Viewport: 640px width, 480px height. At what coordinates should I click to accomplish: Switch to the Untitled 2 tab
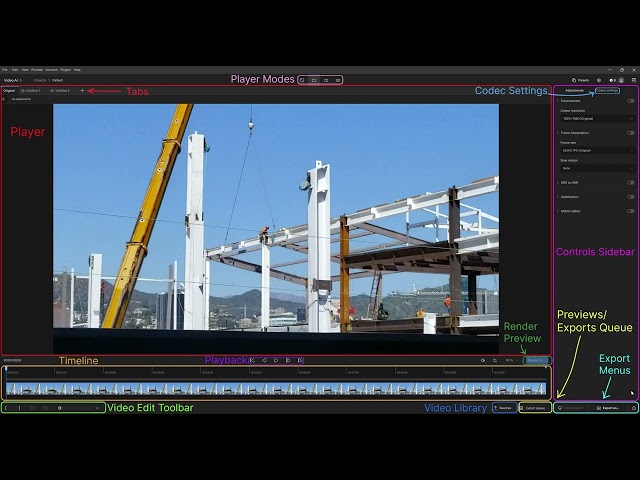click(x=60, y=91)
